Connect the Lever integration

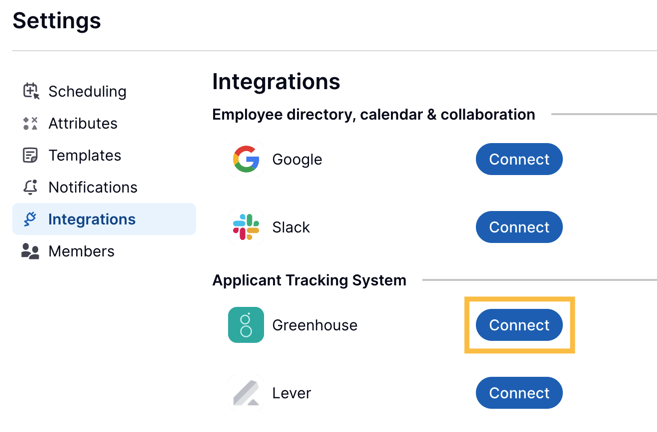click(x=519, y=393)
